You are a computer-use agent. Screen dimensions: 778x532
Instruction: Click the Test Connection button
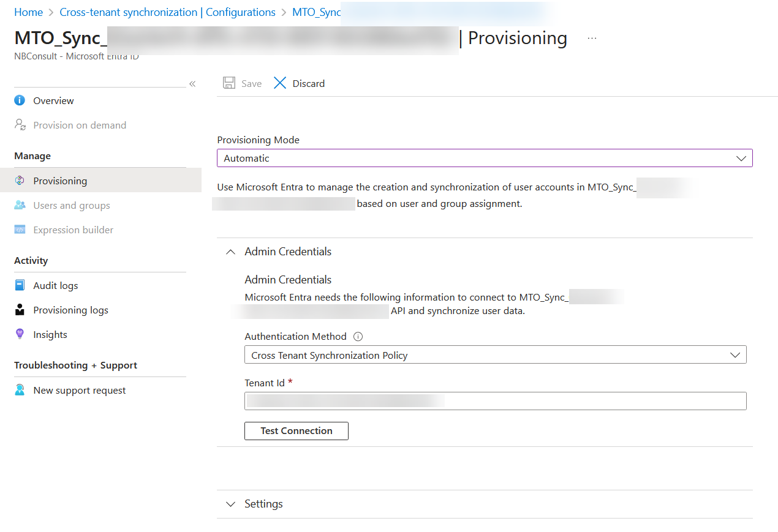(296, 430)
